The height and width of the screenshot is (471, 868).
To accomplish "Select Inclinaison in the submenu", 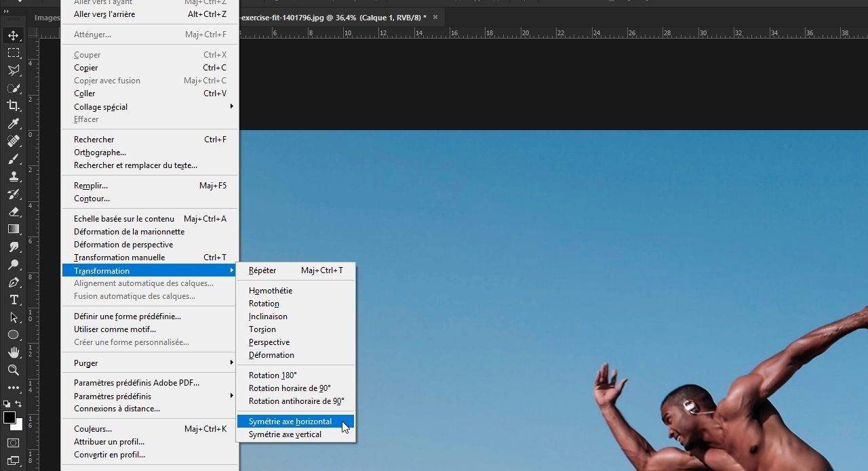I will (x=296, y=316).
